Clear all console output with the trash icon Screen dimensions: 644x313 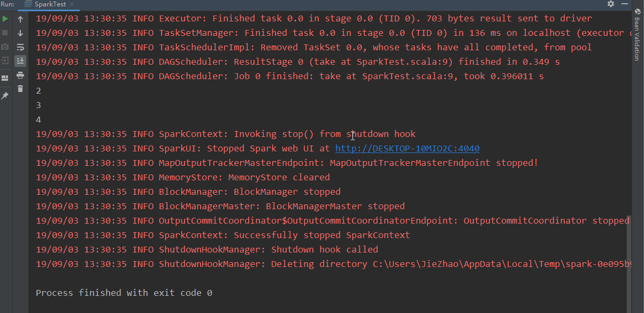[20, 89]
